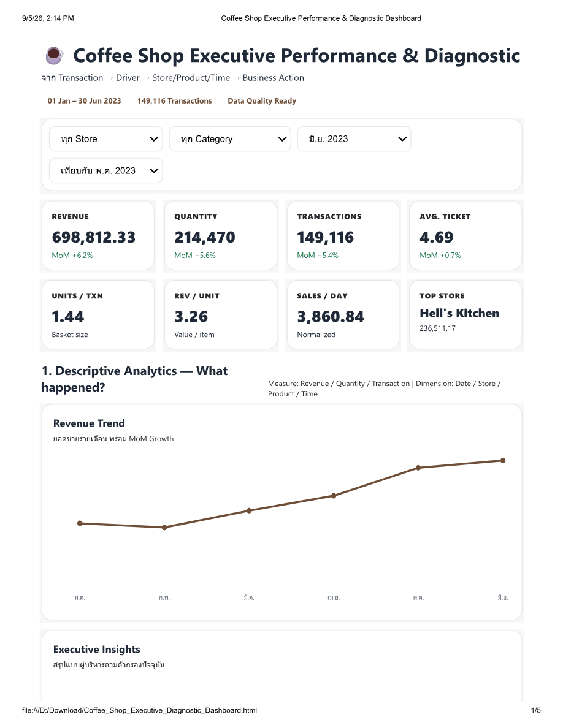Click the Avg. Ticket value 4.69
Viewport: 563px width, 728px height.
pyautogui.click(x=436, y=237)
